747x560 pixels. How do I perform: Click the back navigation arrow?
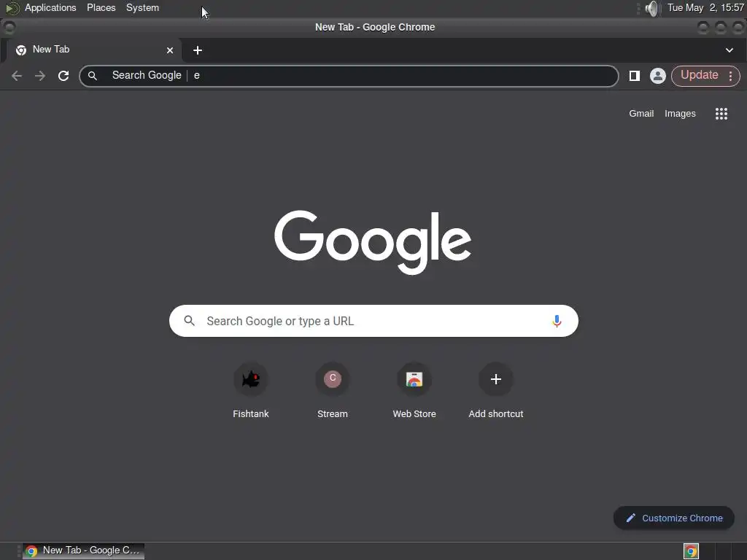(17, 76)
